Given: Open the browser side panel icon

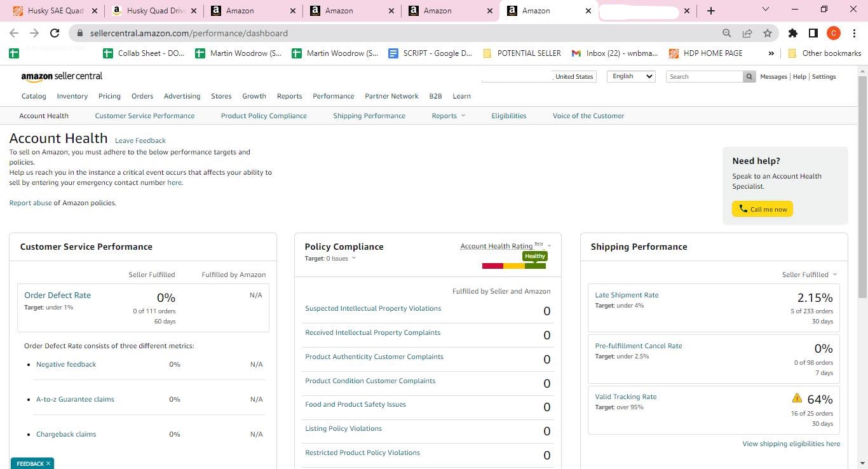Looking at the screenshot, I should click(813, 33).
